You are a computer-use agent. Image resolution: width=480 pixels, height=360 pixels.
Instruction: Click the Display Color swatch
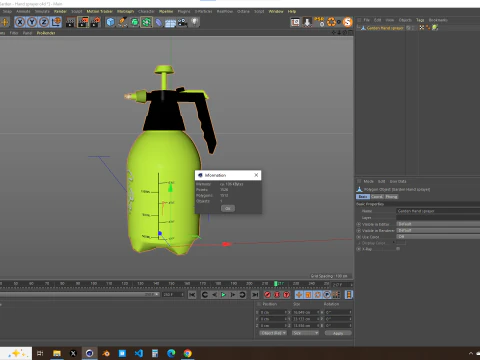401,243
